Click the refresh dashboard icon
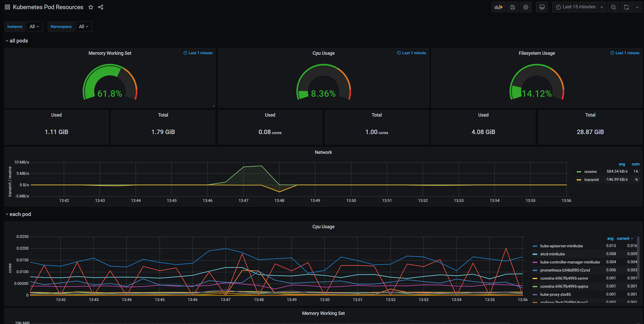 coord(626,7)
